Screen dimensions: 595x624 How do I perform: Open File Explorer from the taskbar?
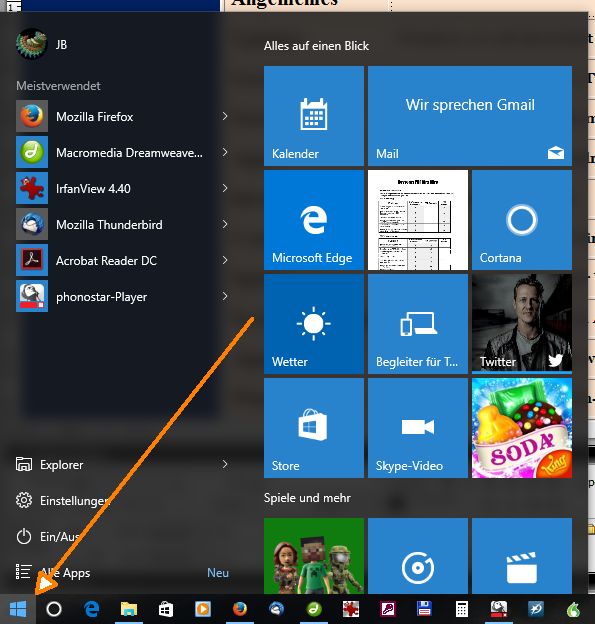coord(129,609)
